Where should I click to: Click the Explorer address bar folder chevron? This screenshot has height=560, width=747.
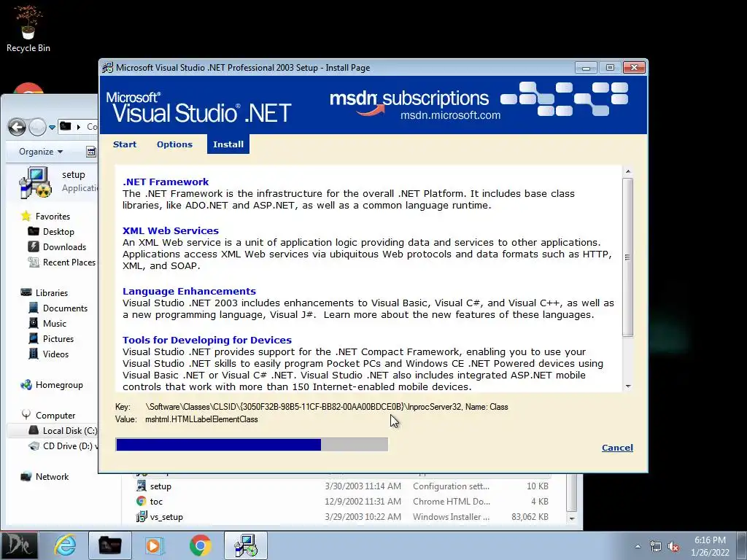coord(79,127)
